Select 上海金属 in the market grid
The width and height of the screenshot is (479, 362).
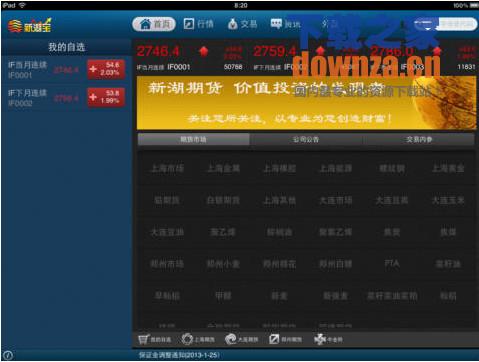pyautogui.click(x=223, y=168)
